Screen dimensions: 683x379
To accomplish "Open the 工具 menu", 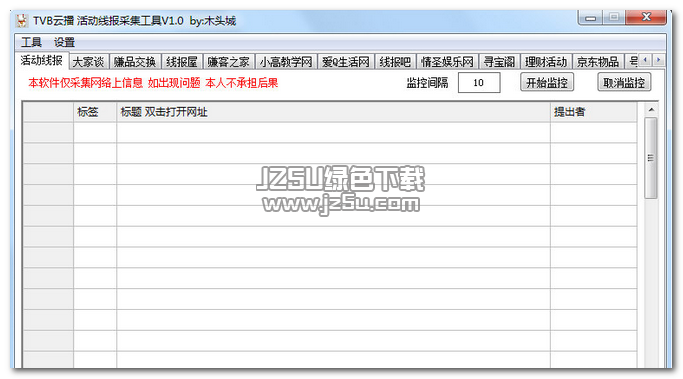I will click(x=31, y=42).
